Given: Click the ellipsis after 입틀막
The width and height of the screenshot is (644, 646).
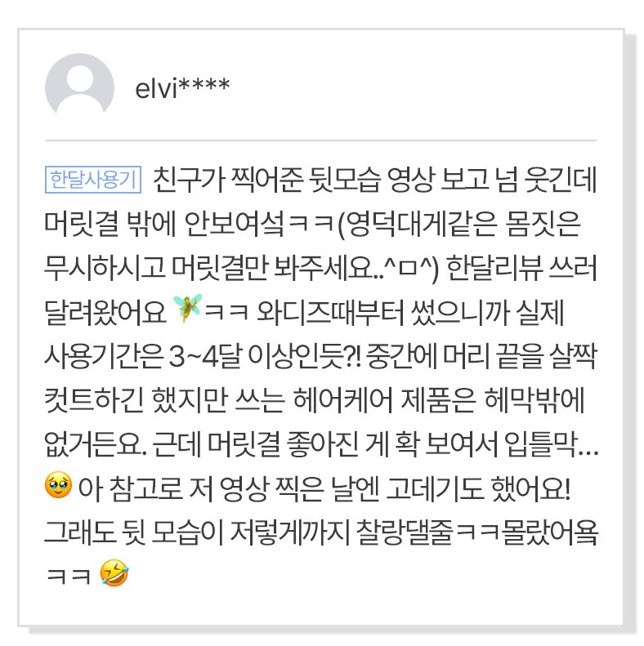Looking at the screenshot, I should (x=590, y=447).
